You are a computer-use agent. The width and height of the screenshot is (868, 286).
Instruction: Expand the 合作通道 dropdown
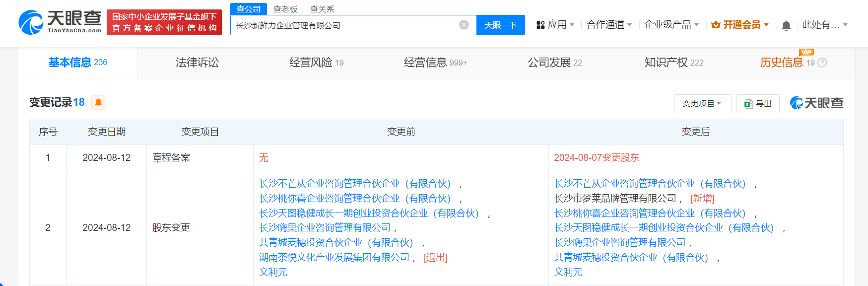(x=609, y=25)
